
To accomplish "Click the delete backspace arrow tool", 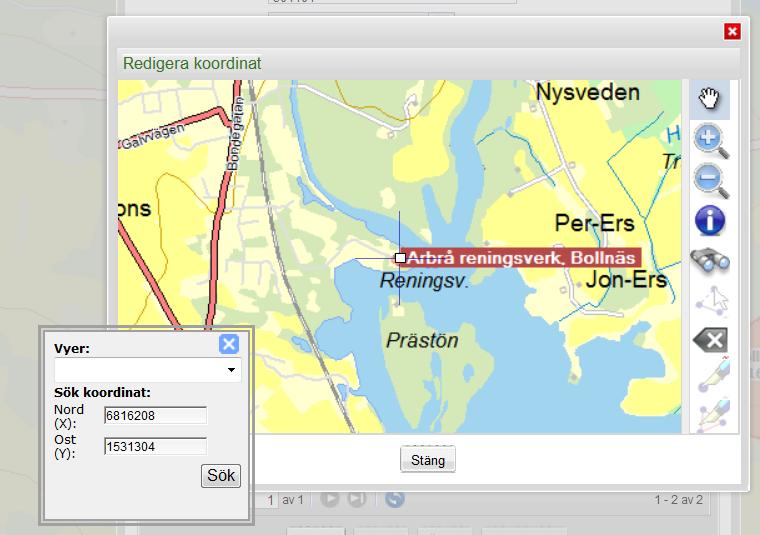I will pos(711,340).
